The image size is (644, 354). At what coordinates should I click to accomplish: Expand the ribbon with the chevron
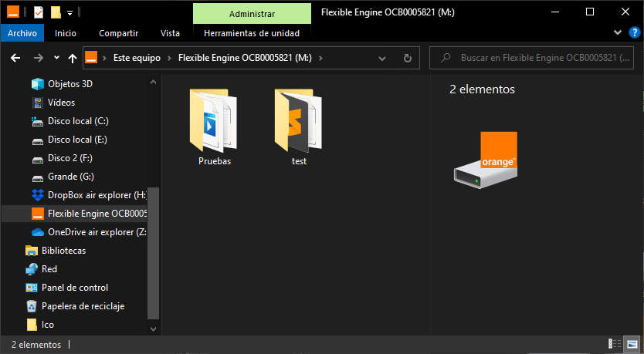[617, 32]
